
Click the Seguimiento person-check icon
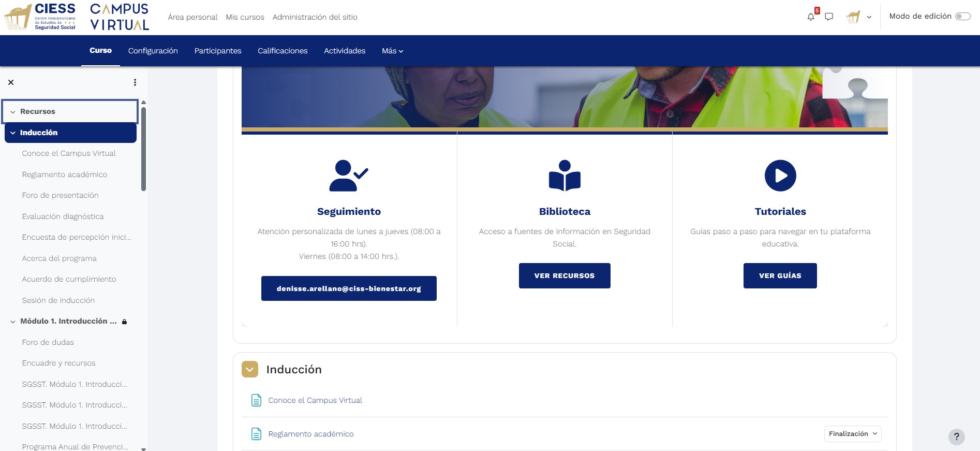pos(349,176)
